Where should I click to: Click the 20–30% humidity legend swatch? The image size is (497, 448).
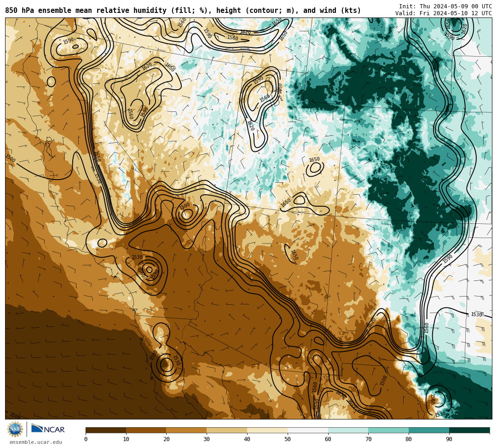187,431
